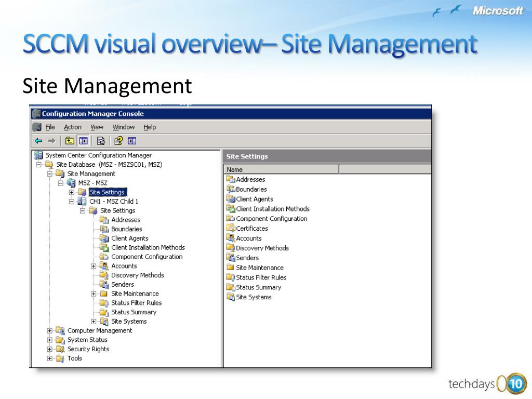Click Status Summary icon in right pane
Screen dimensions: 532x399
tap(231, 287)
